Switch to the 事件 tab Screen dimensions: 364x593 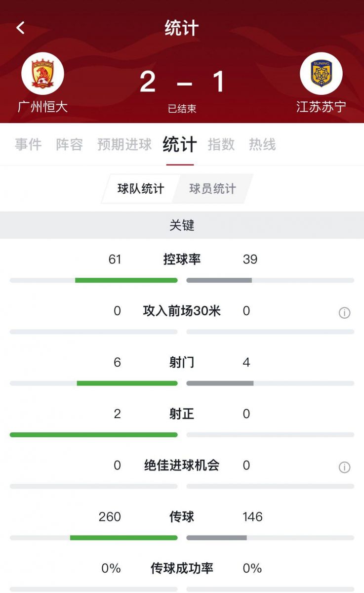[x=28, y=145]
